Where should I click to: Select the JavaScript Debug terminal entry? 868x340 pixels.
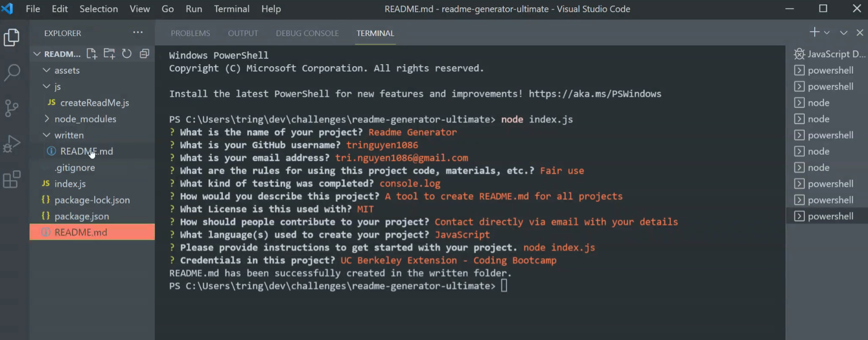tap(827, 54)
